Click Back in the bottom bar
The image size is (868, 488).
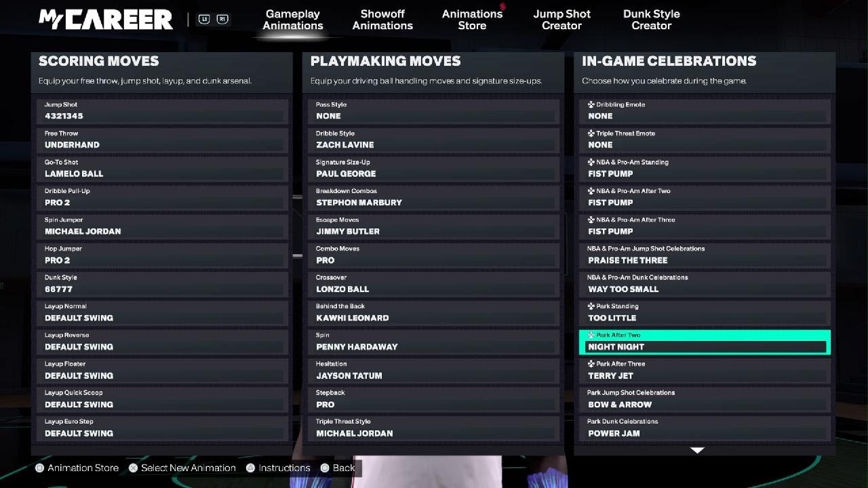point(338,468)
